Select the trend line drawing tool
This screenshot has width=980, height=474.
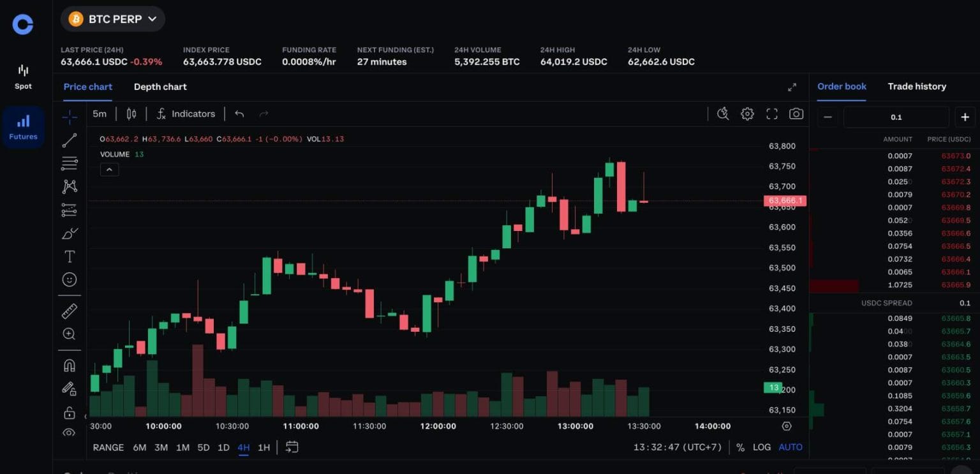69,140
